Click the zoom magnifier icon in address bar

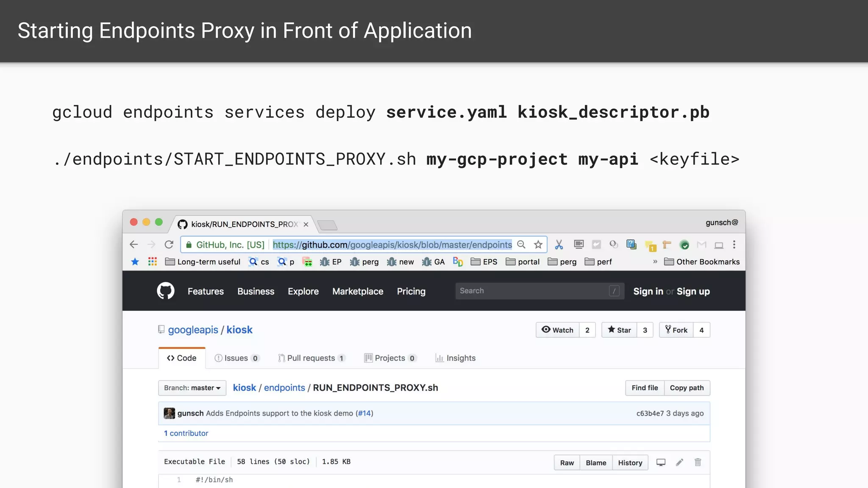point(521,244)
